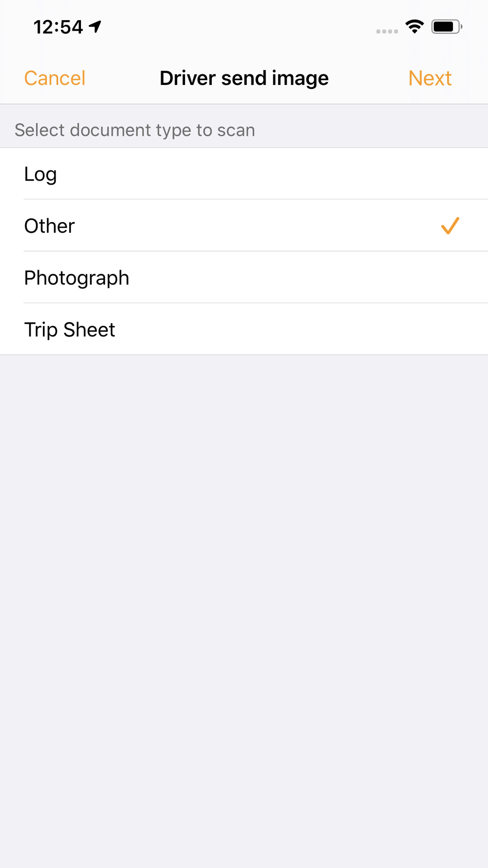Tap the navigation bar between Cancel and title
The height and width of the screenshot is (868, 488).
coord(122,78)
